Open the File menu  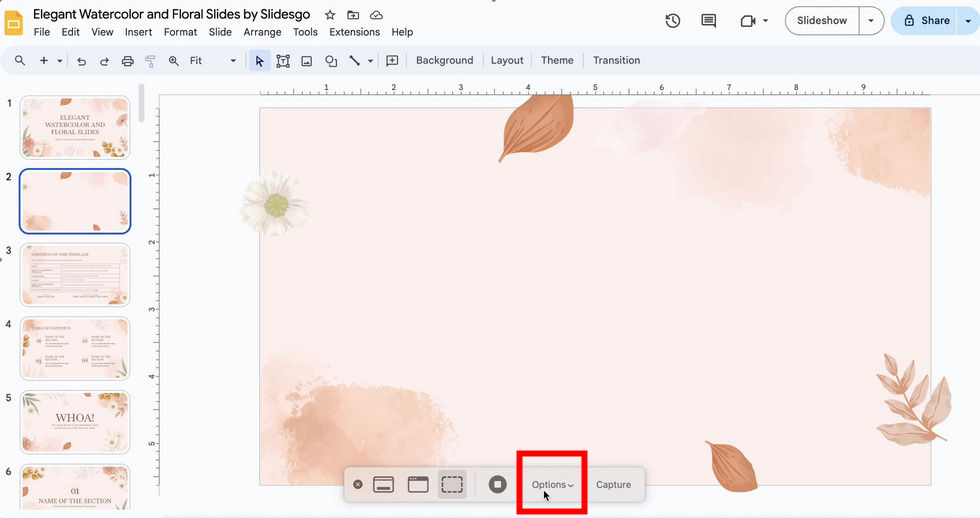[42, 32]
